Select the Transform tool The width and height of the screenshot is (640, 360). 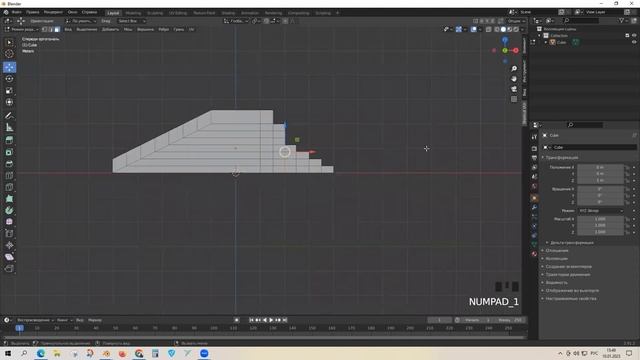[9, 102]
